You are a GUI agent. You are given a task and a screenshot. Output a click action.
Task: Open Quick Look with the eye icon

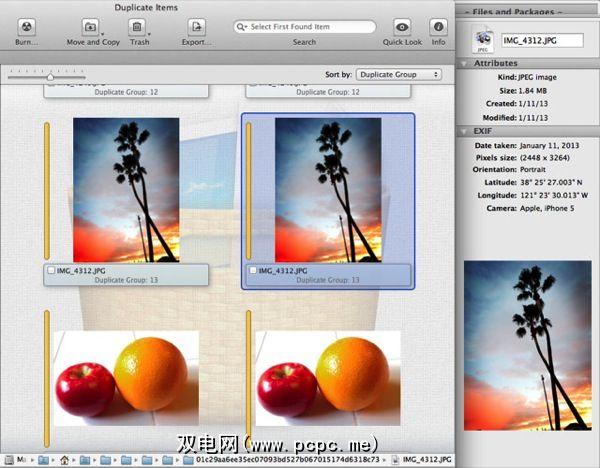click(x=402, y=27)
